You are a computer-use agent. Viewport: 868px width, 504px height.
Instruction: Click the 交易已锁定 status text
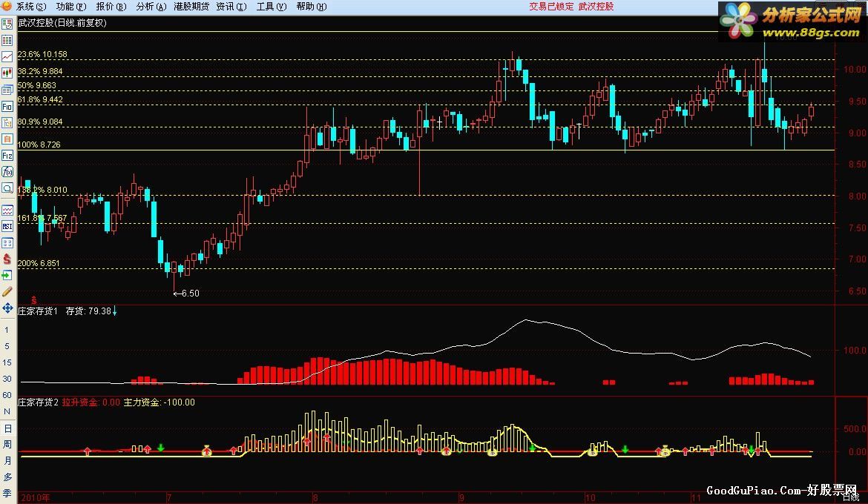(551, 7)
